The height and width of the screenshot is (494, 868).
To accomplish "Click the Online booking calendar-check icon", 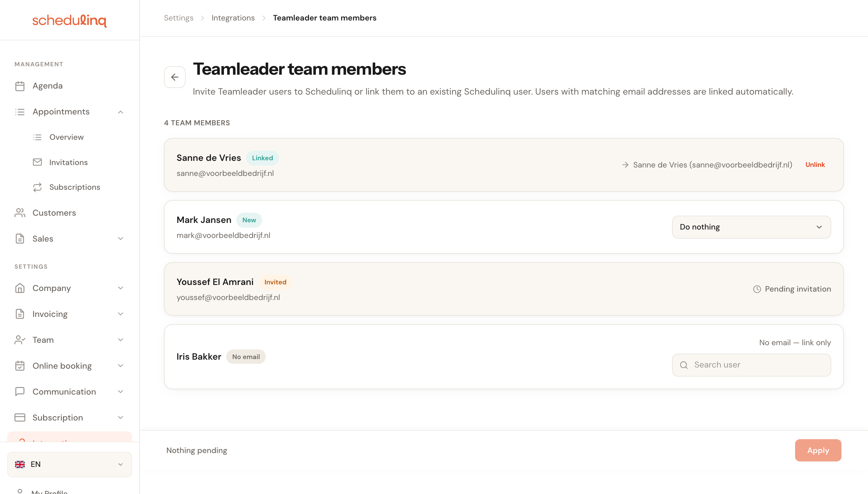I will [x=20, y=366].
